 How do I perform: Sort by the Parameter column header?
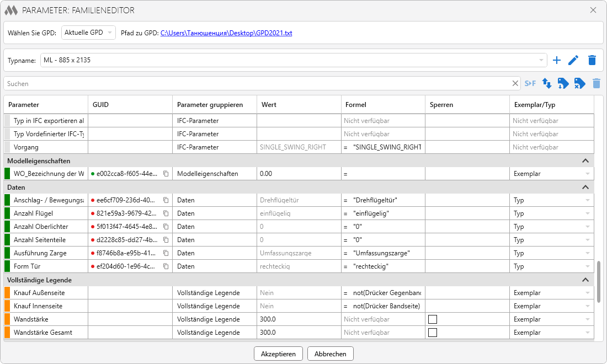click(24, 105)
